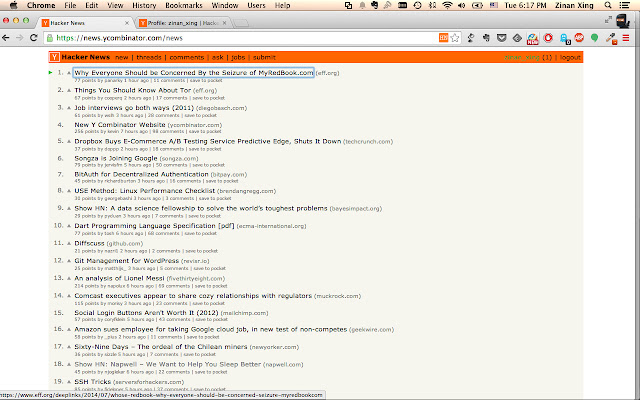This screenshot has width=640, height=400.
Task: Open a new tab with the blank tab button
Action: [x=241, y=23]
